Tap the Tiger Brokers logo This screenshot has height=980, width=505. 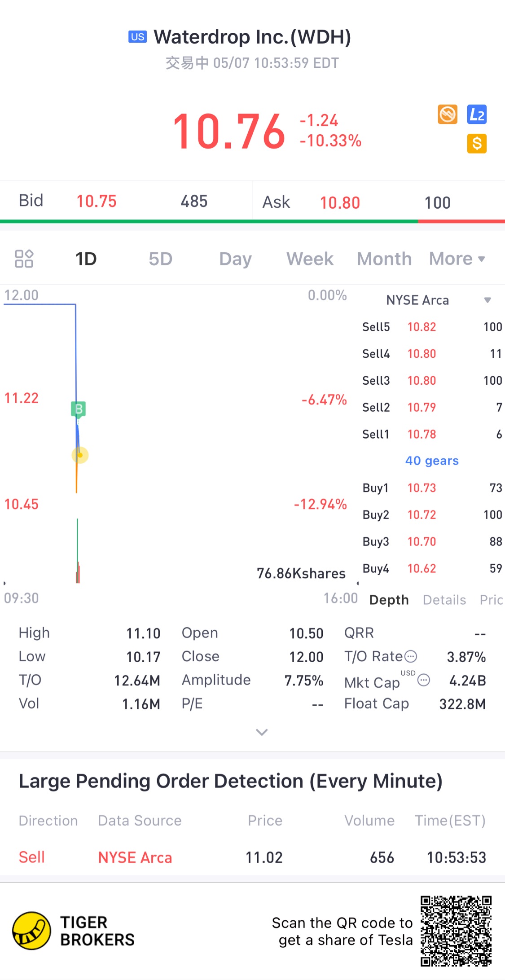(x=31, y=931)
